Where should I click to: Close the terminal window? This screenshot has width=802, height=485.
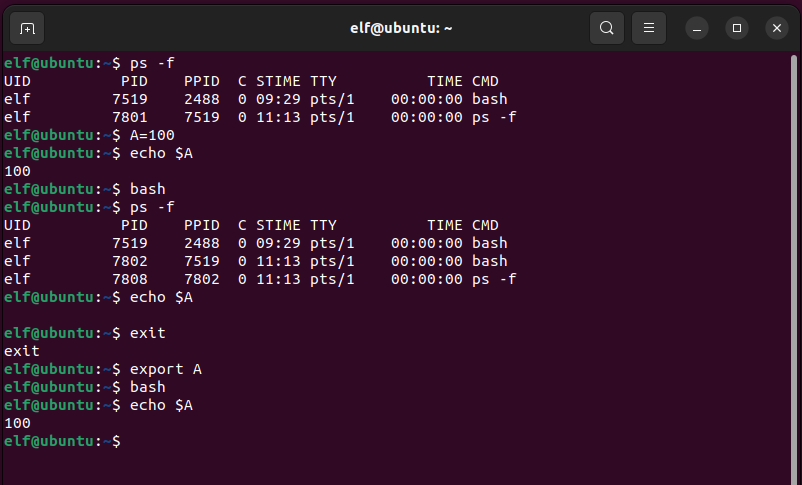pos(777,28)
